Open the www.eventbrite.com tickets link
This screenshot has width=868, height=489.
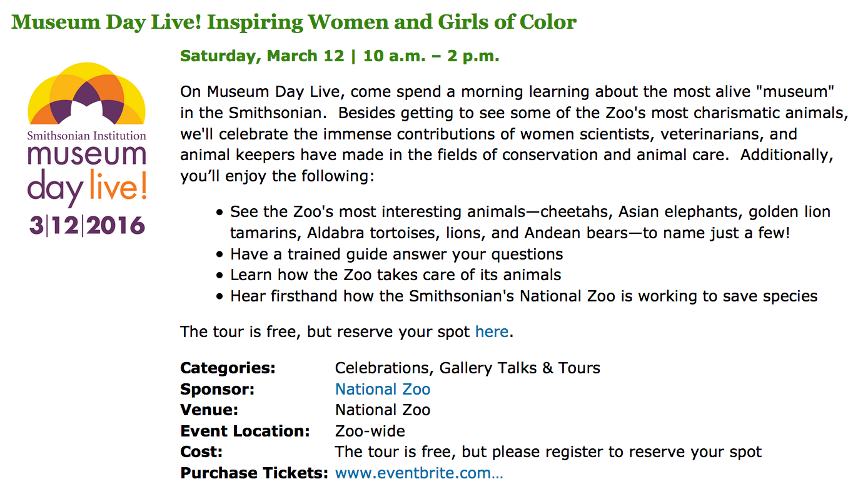pyautogui.click(x=419, y=473)
